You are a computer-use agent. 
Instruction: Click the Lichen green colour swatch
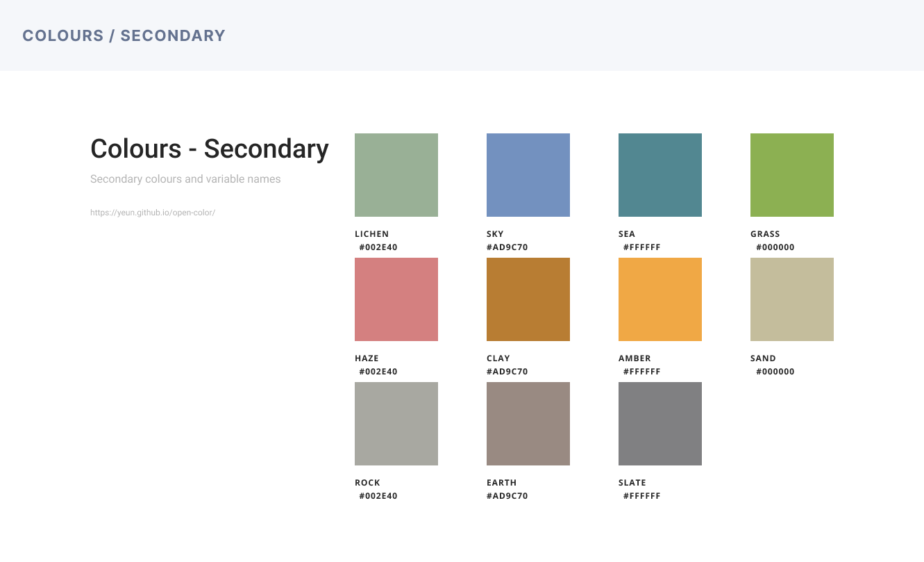(x=396, y=175)
